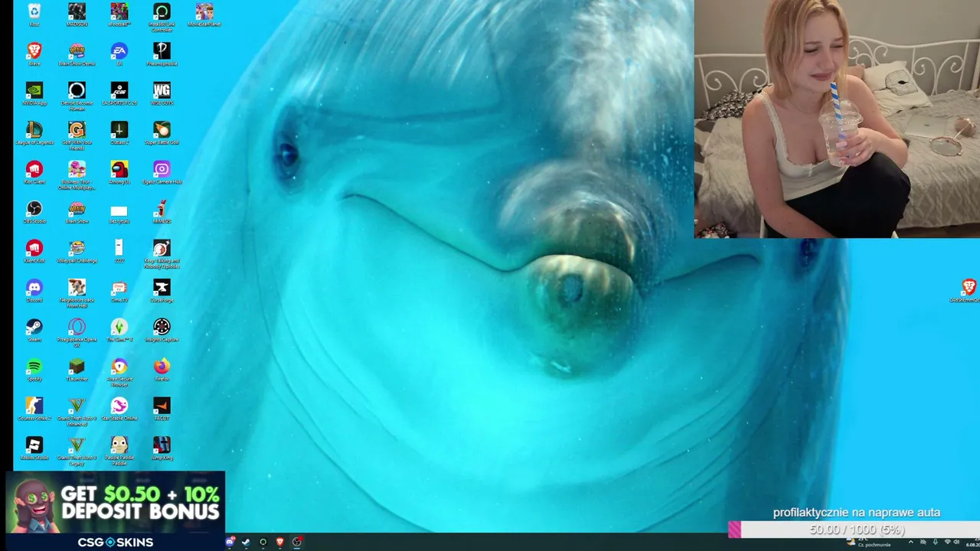Launch Golf With Your Friends
Viewport: 980px width, 551px height.
tap(77, 135)
